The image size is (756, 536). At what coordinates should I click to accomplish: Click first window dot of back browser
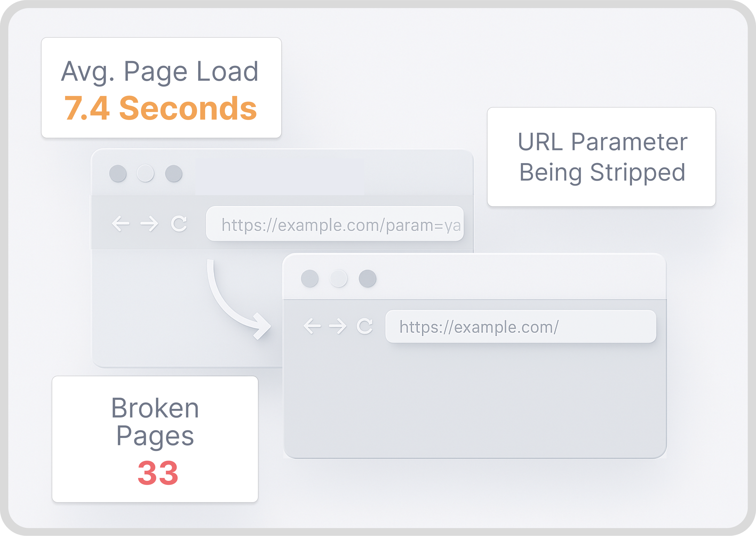point(118,174)
